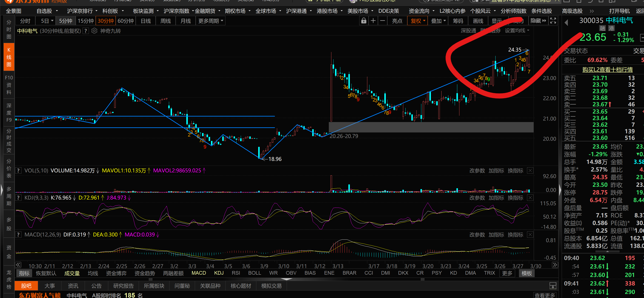The height and width of the screenshot is (298, 644).
Task: Zoom out chart with minus icon
Action: click(x=382, y=21)
